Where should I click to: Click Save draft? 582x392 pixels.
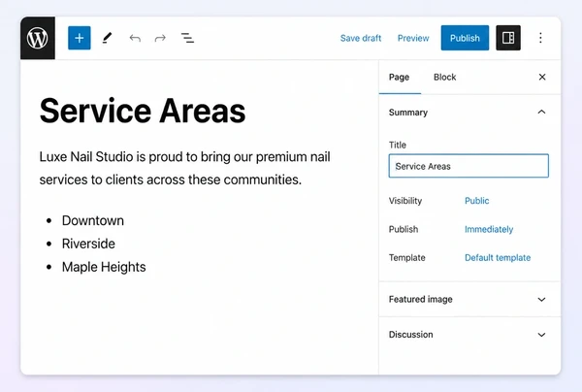click(361, 38)
